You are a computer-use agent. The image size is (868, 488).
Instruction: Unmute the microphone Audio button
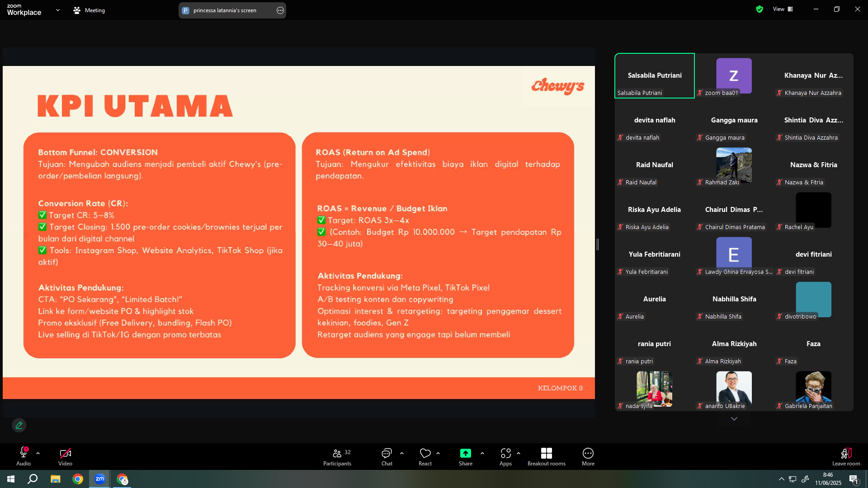click(x=24, y=456)
